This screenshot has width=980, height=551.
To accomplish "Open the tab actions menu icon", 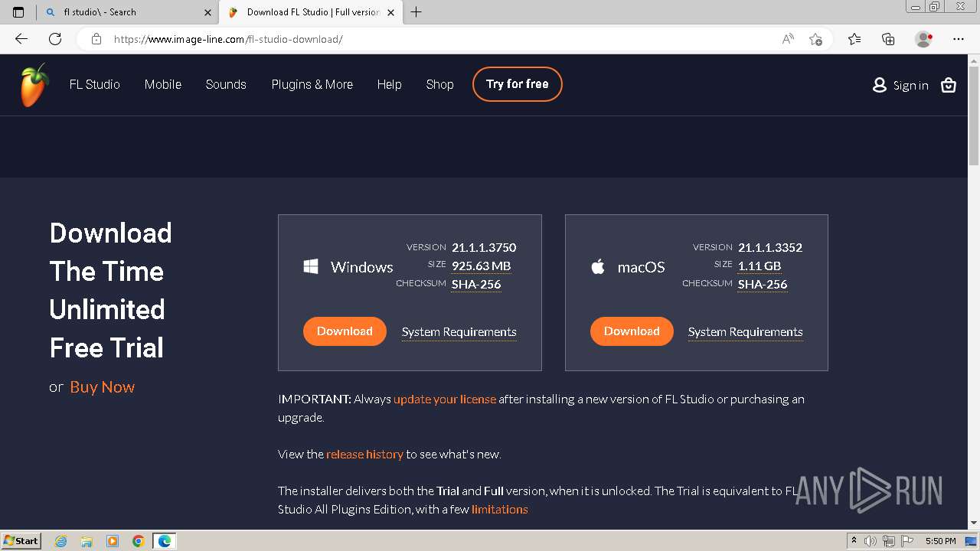I will click(18, 12).
